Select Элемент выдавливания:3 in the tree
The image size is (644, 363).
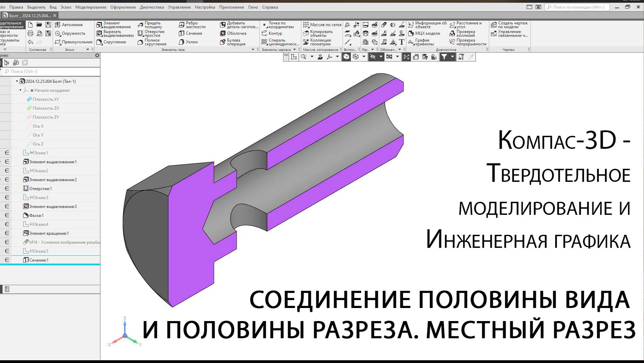(50, 206)
